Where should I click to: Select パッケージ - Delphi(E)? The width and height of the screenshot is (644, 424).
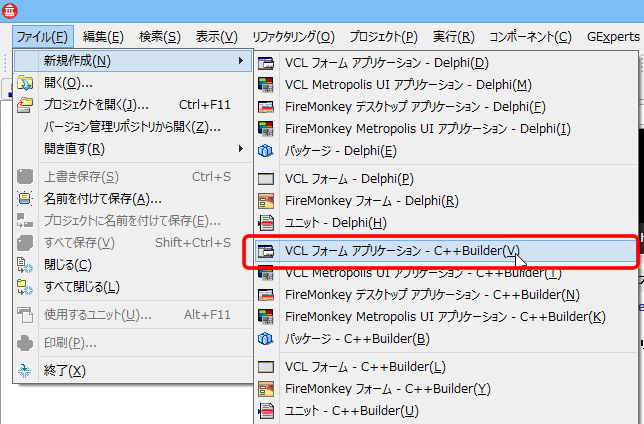tap(446, 151)
